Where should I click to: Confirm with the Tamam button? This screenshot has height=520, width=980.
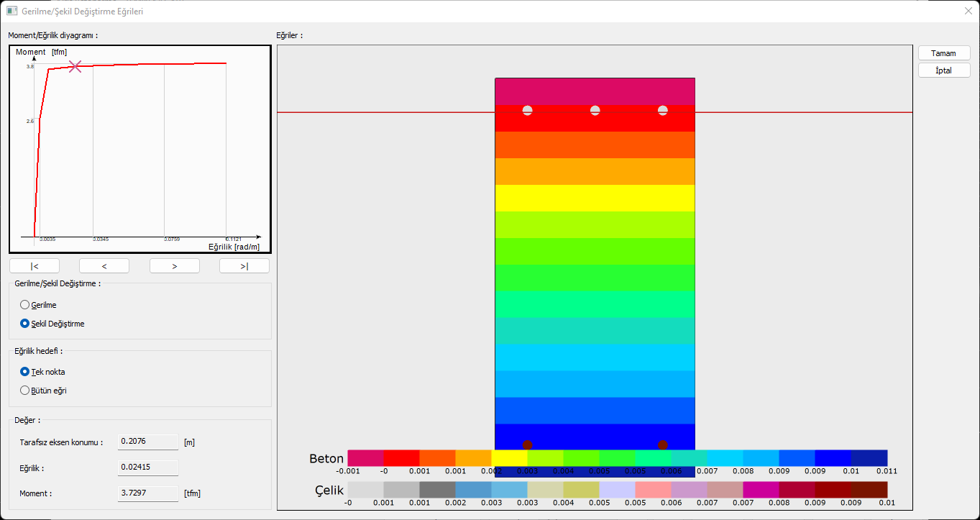[x=944, y=53]
